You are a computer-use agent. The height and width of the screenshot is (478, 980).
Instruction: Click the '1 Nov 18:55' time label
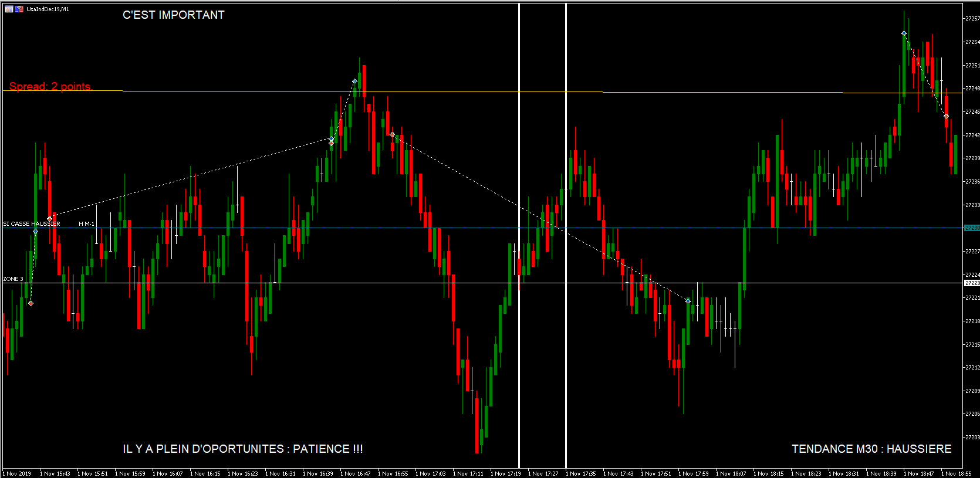pyautogui.click(x=957, y=473)
